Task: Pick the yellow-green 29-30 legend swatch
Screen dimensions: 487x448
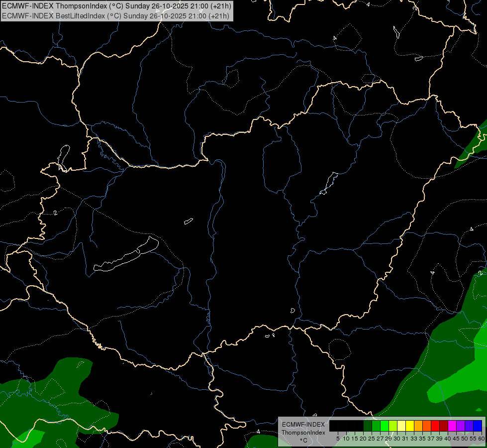Action: tap(393, 426)
